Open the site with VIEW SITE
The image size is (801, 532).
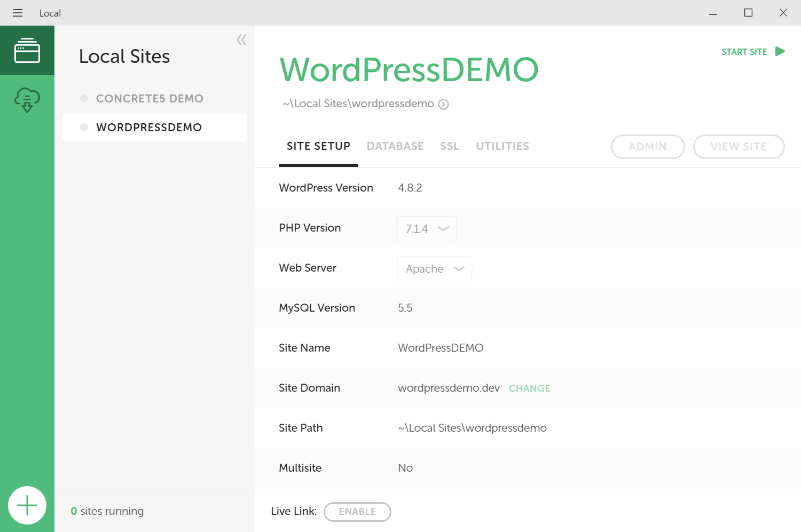739,147
